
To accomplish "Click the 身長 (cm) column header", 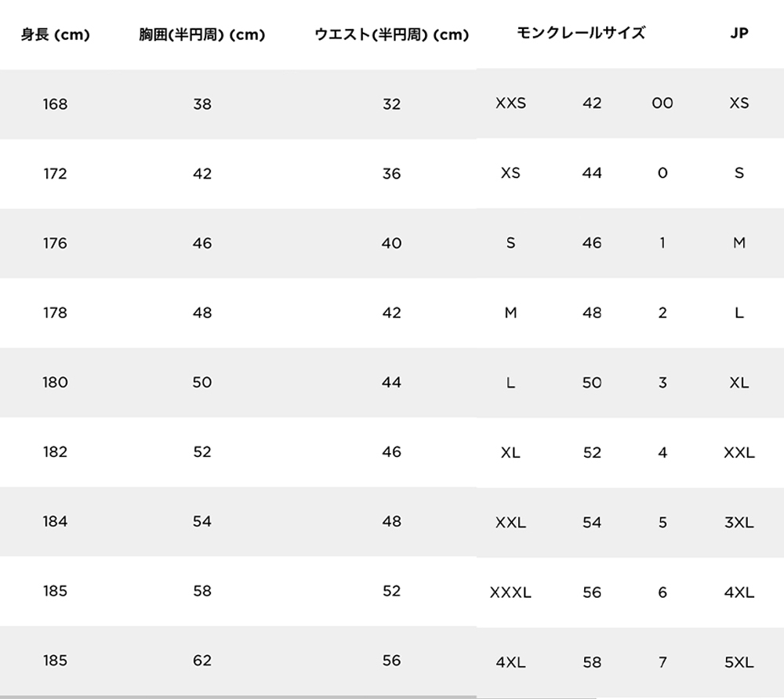I will 55,34.
